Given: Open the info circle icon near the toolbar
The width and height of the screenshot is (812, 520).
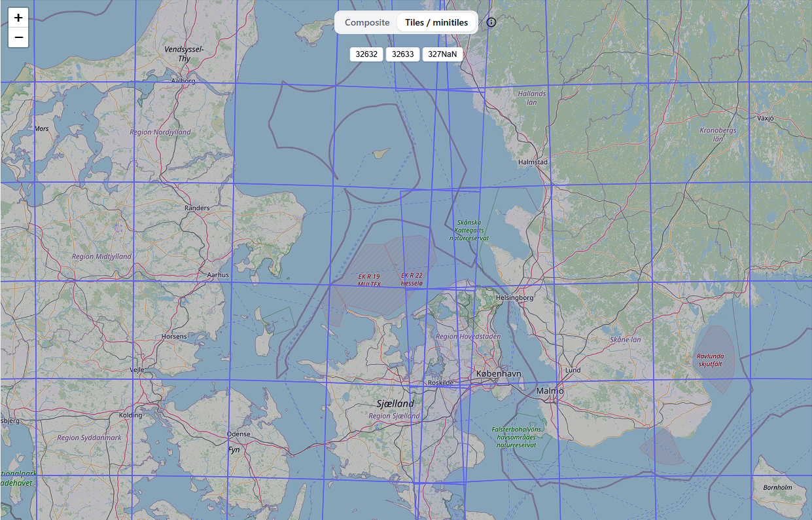Looking at the screenshot, I should pyautogui.click(x=491, y=22).
